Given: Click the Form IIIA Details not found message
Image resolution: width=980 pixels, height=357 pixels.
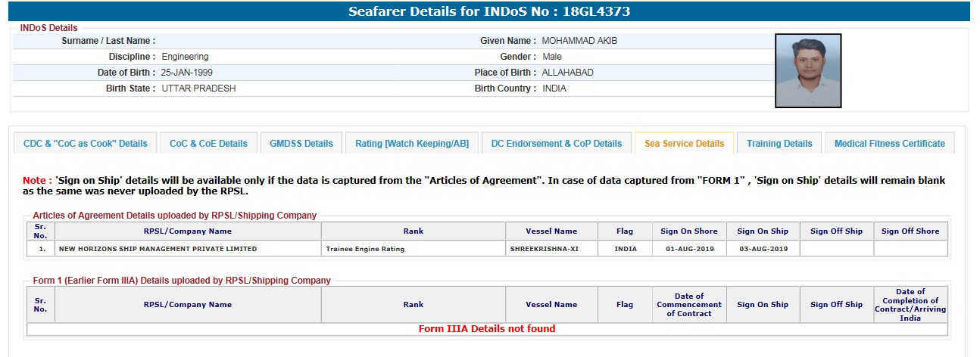Looking at the screenshot, I should [487, 329].
